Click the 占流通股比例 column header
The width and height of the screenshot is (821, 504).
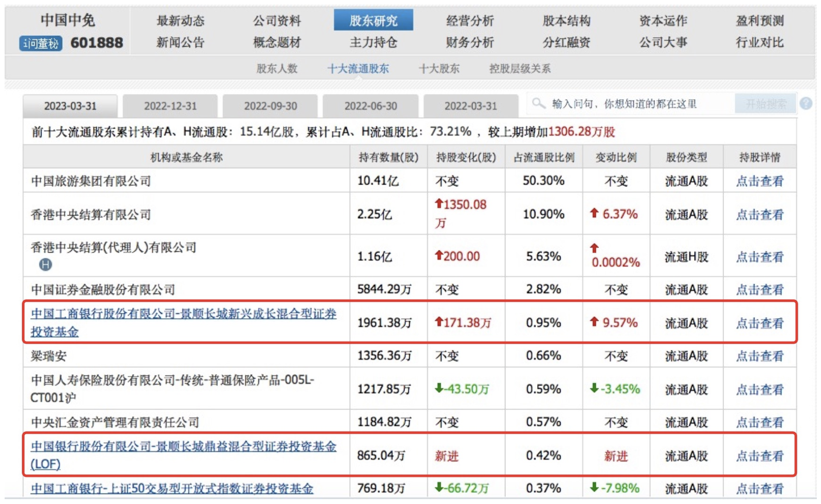click(x=544, y=157)
